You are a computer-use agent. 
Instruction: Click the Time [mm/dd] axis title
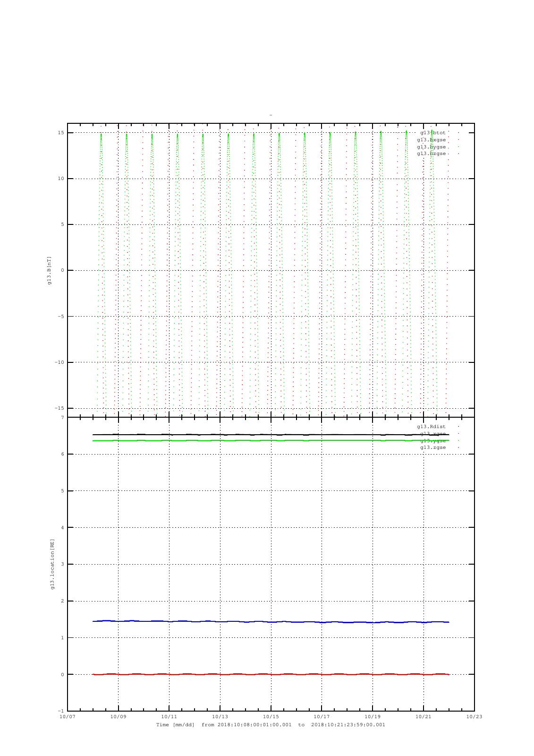[175, 725]
